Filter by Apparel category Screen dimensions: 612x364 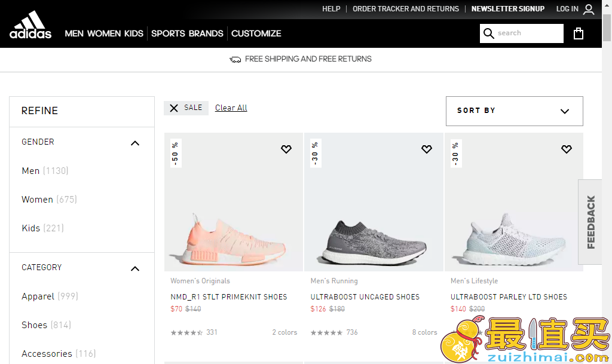(x=50, y=296)
